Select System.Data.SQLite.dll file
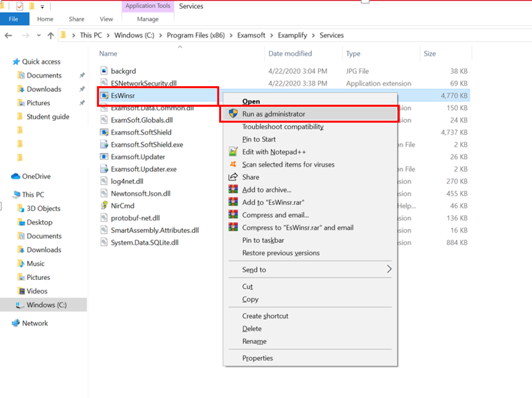 click(x=145, y=242)
